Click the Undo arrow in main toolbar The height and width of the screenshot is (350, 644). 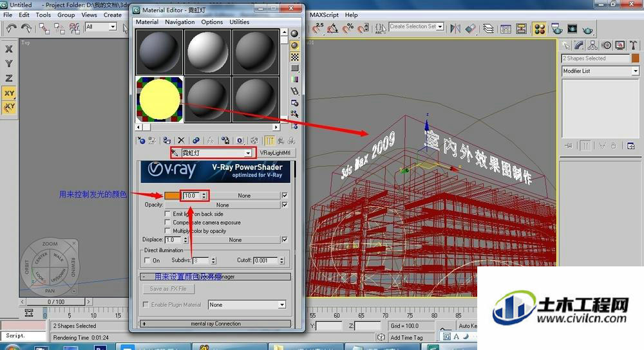pyautogui.click(x=11, y=28)
